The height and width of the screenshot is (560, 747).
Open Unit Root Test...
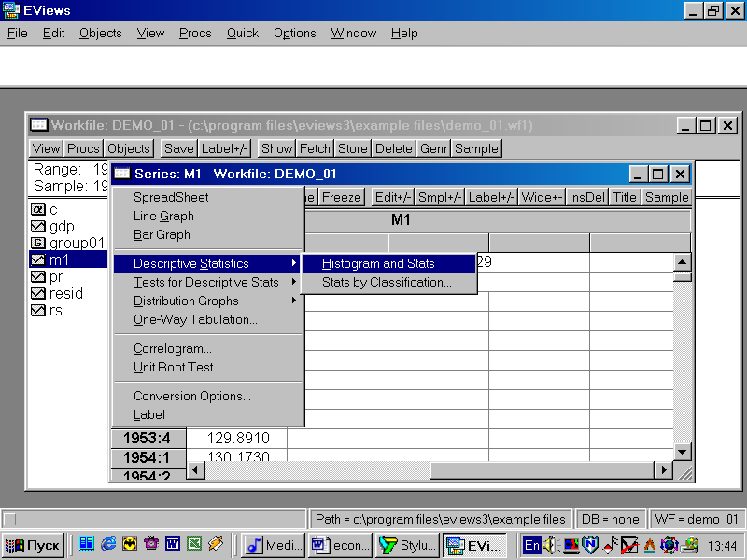207,367
